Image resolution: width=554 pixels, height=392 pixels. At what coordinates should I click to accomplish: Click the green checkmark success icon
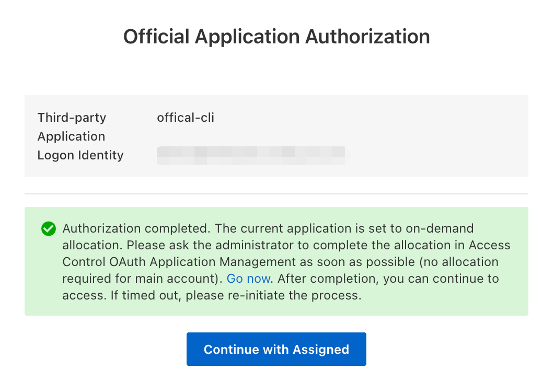click(49, 229)
